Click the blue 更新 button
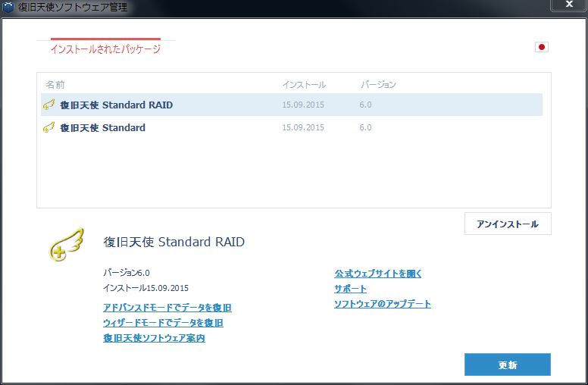The image size is (588, 385). [508, 365]
